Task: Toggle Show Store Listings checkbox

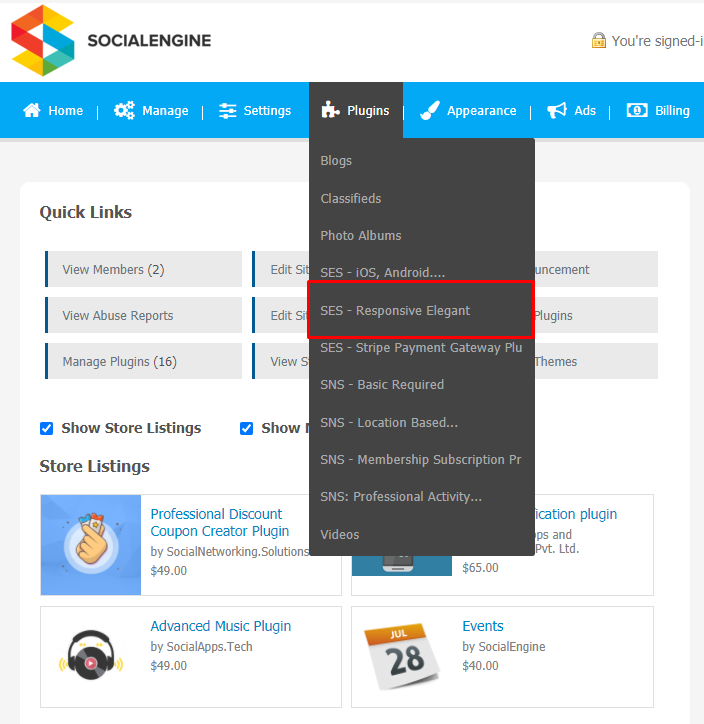Action: pyautogui.click(x=47, y=428)
